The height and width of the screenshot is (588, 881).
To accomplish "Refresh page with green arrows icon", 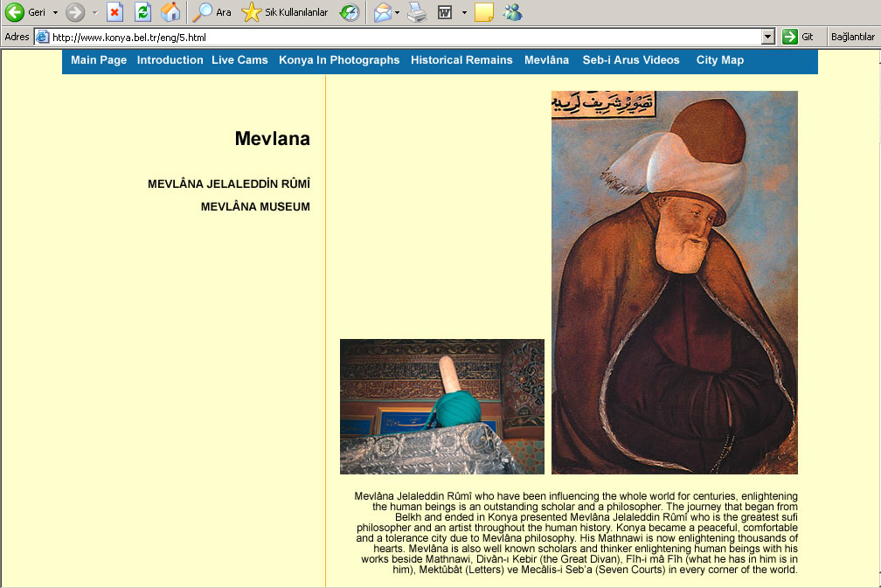I will tap(142, 11).
